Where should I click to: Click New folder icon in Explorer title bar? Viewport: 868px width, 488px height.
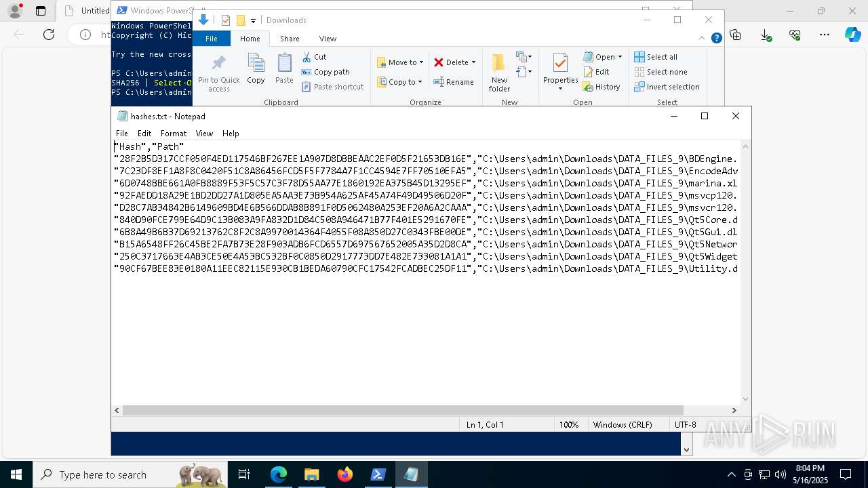240,20
